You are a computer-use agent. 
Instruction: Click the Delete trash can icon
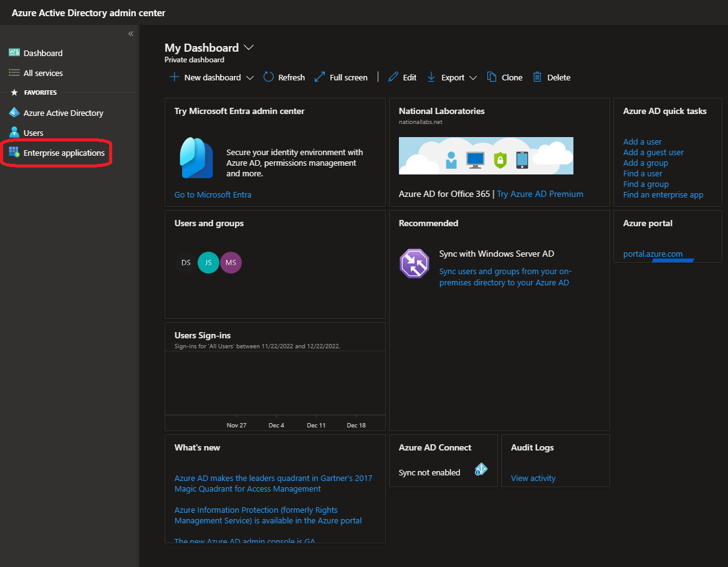coord(537,77)
